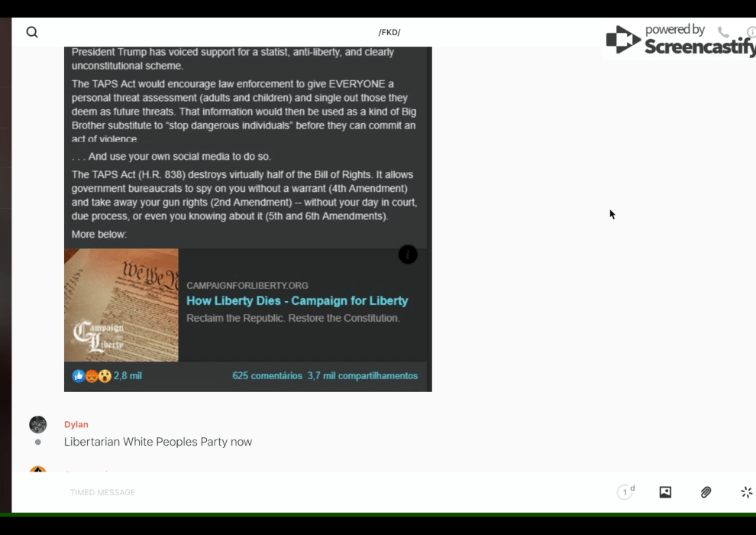Image resolution: width=756 pixels, height=535 pixels.
Task: Click the 3,7 mil compartilhamentos link
Action: pyautogui.click(x=362, y=376)
